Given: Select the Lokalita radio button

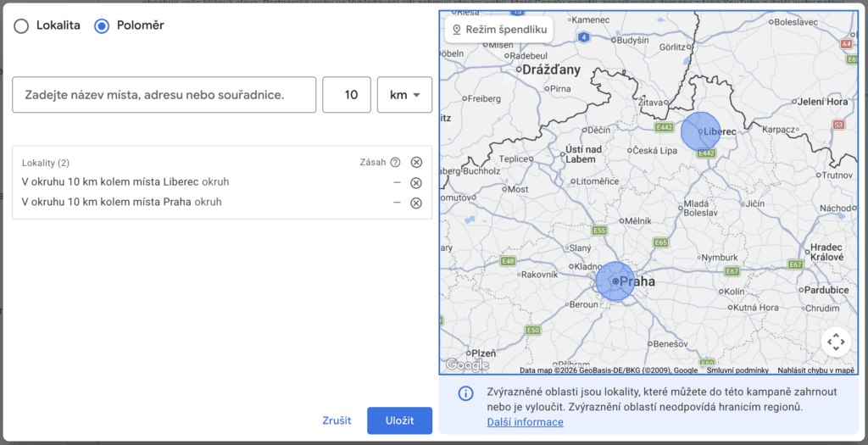Looking at the screenshot, I should click(21, 25).
